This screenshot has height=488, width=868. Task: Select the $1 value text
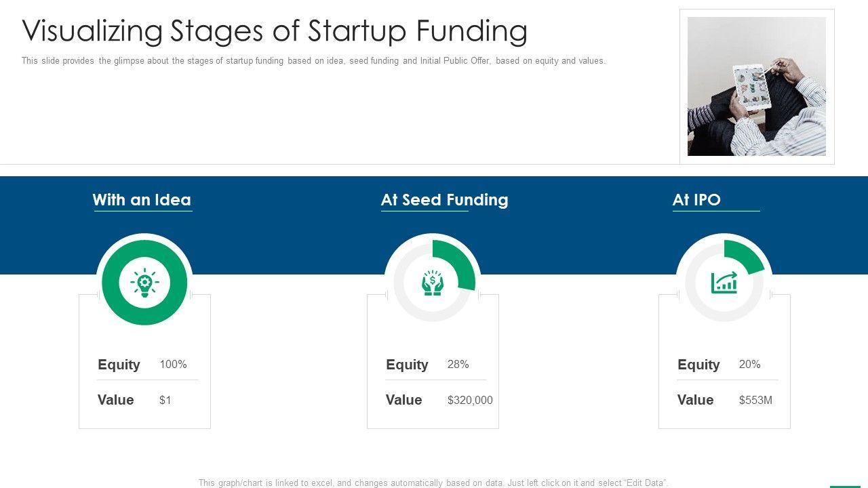165,400
